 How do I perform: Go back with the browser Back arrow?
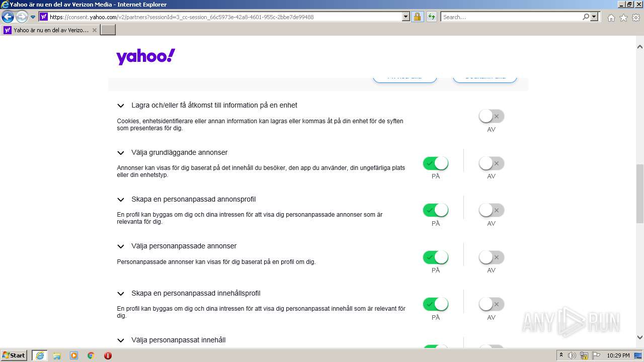click(x=8, y=17)
